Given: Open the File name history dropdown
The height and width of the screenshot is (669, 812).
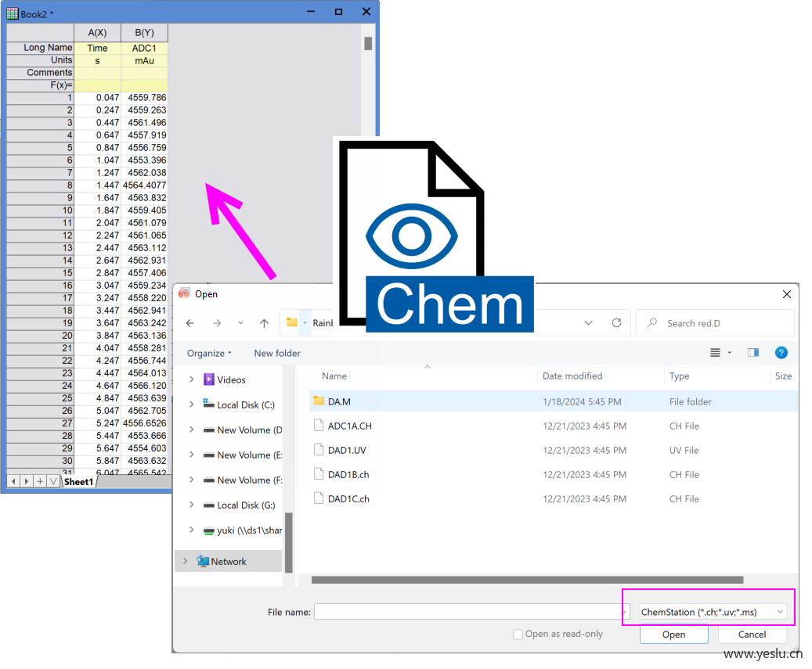Looking at the screenshot, I should [625, 612].
